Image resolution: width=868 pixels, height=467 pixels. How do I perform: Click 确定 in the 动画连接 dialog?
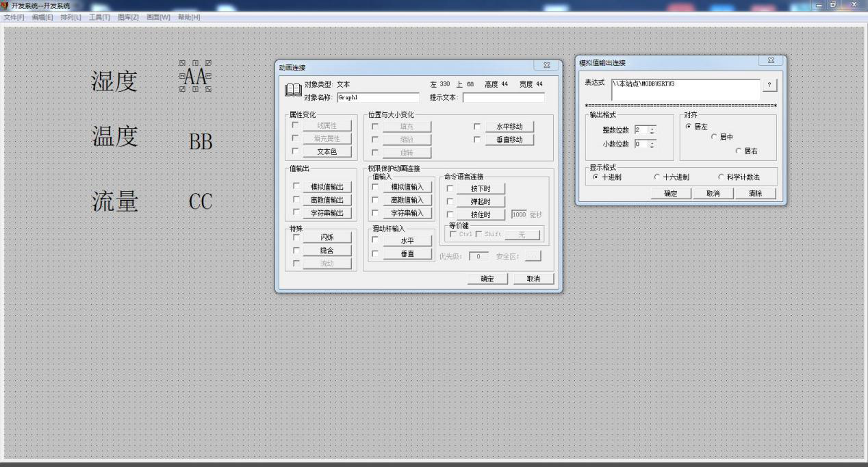pyautogui.click(x=487, y=279)
